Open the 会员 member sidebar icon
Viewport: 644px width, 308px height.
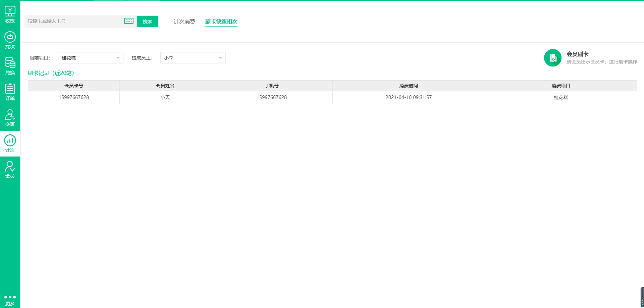click(x=10, y=170)
